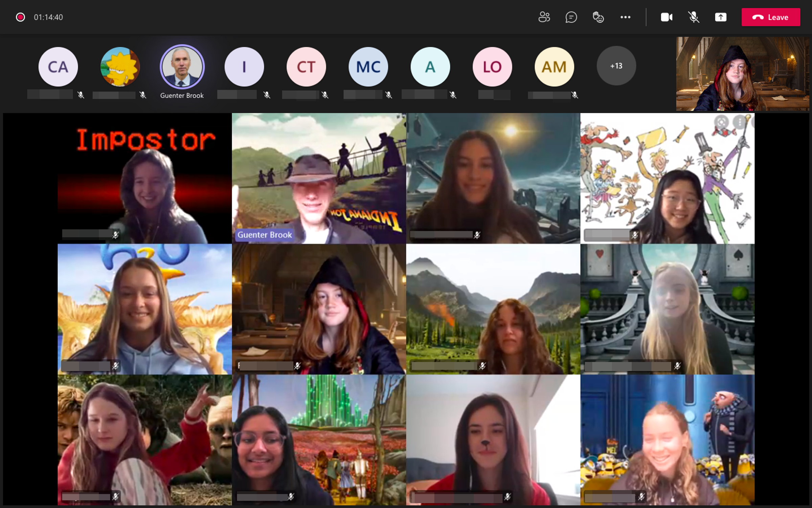The height and width of the screenshot is (508, 812).
Task: Click the Guenter Brook name label in video
Action: 265,235
